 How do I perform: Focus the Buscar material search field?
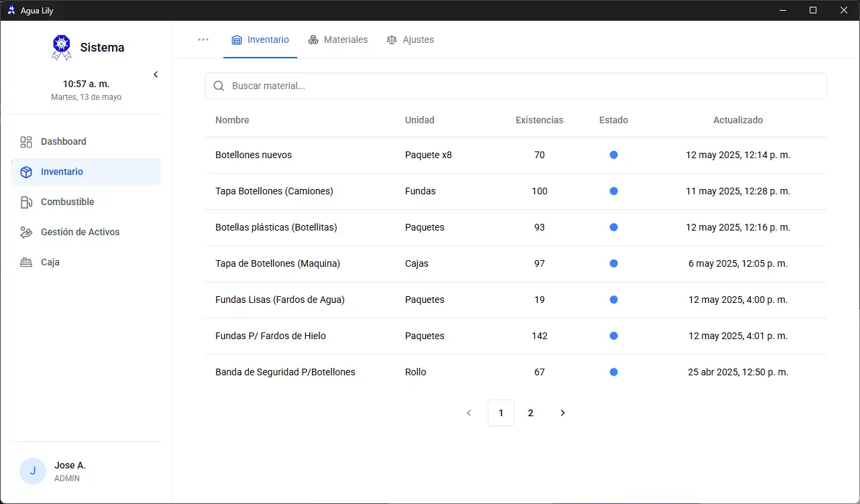[x=523, y=86]
